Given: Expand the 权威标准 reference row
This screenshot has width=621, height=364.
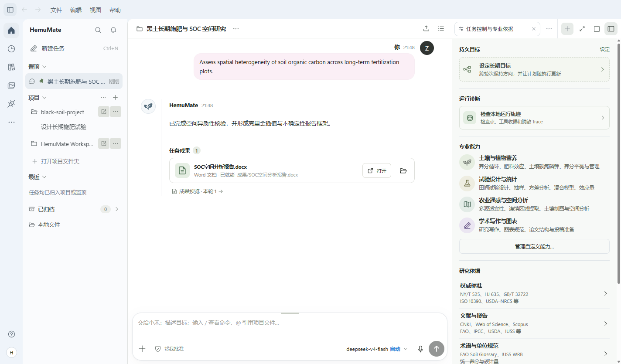Looking at the screenshot, I should click(534, 293).
